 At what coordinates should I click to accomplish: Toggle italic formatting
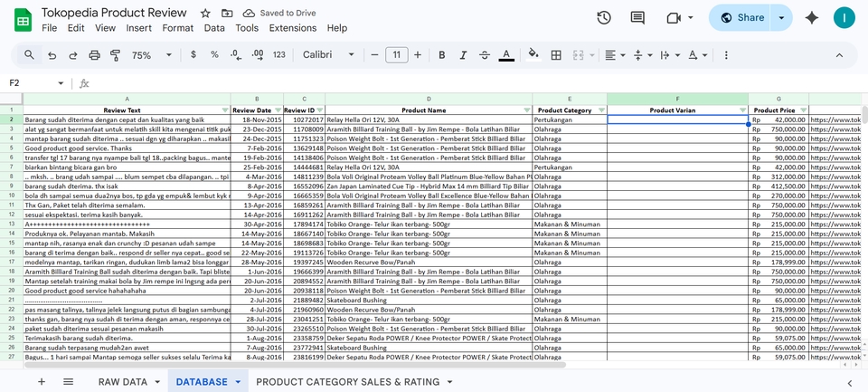click(x=463, y=55)
